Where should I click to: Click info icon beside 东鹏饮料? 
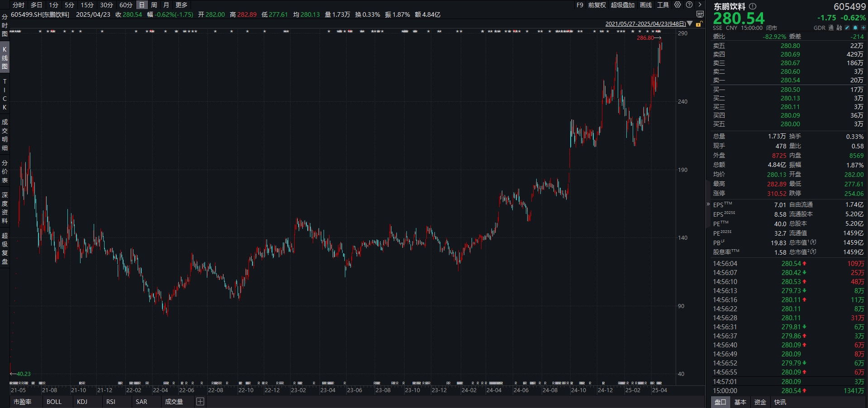pos(753,6)
